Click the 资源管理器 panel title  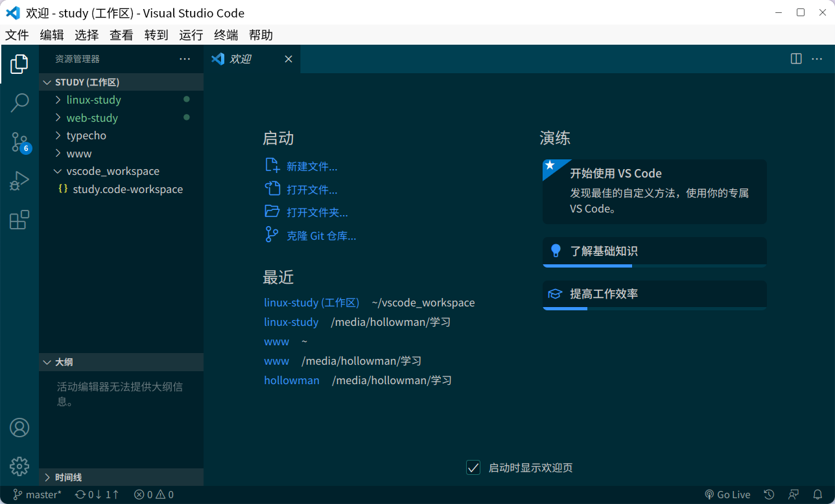point(77,59)
